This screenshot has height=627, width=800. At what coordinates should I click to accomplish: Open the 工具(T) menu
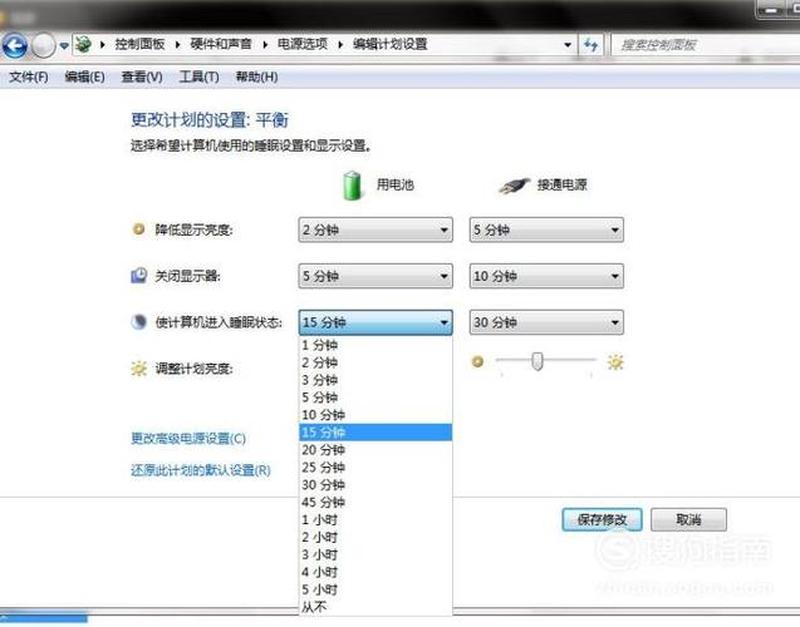pyautogui.click(x=199, y=77)
